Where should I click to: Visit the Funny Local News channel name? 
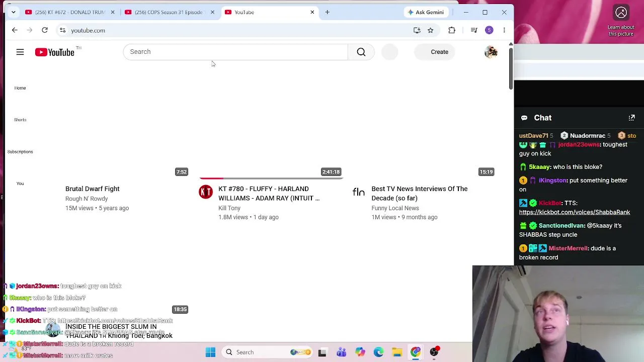pyautogui.click(x=395, y=208)
